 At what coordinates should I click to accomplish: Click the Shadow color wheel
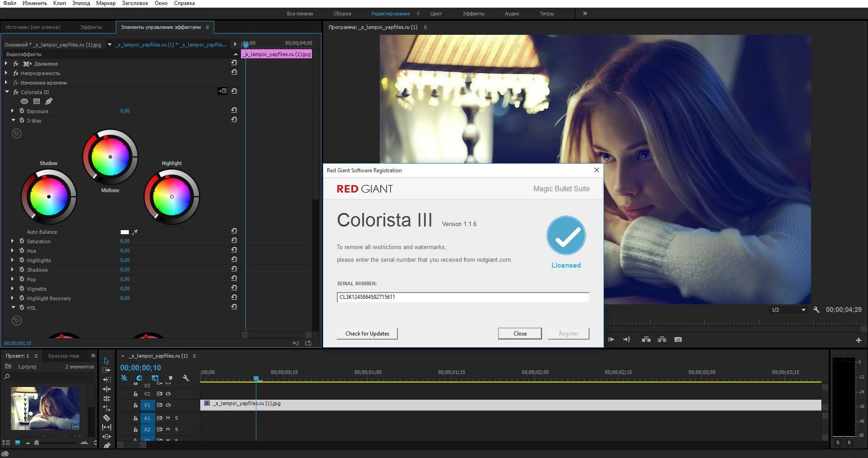pos(48,197)
